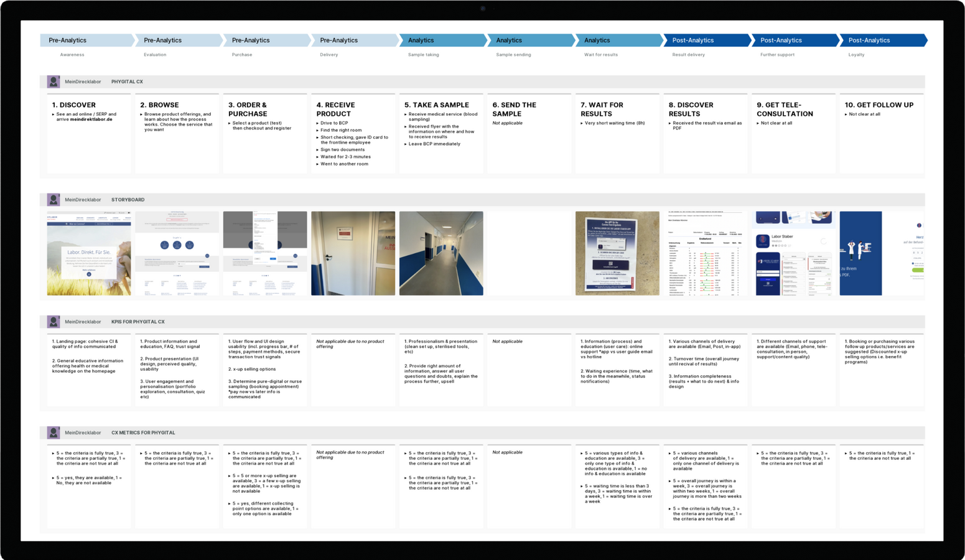965x560 pixels.
Task: Click the 10. GET FOLLOW UP card
Action: [x=882, y=134]
